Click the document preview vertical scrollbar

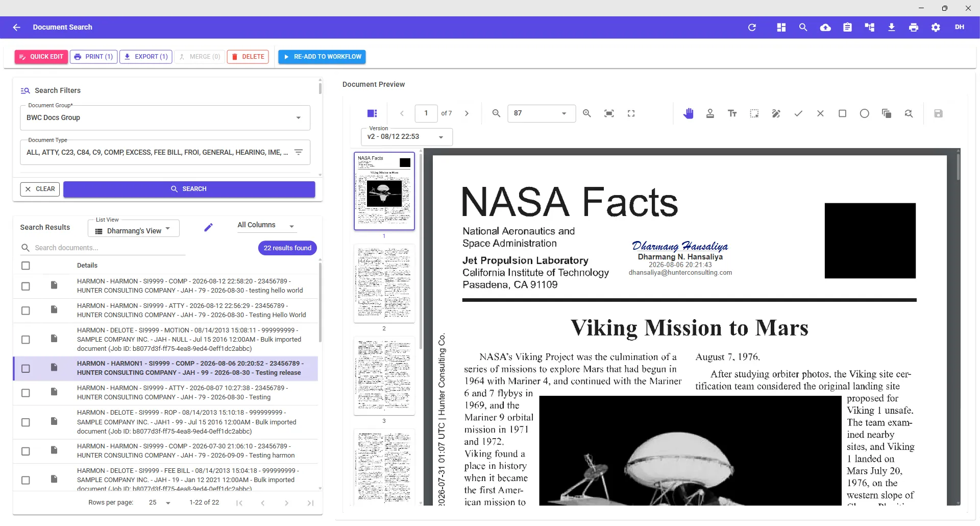[958, 166]
